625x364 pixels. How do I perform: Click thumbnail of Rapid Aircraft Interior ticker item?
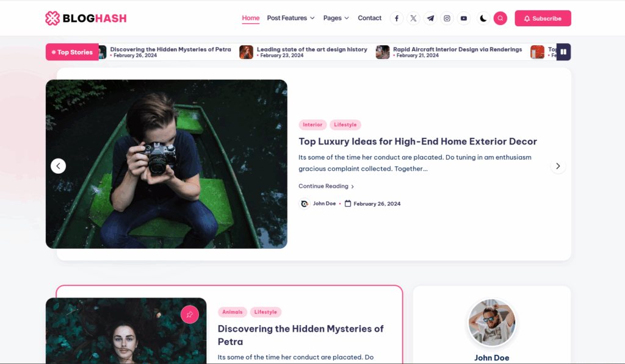tap(383, 52)
